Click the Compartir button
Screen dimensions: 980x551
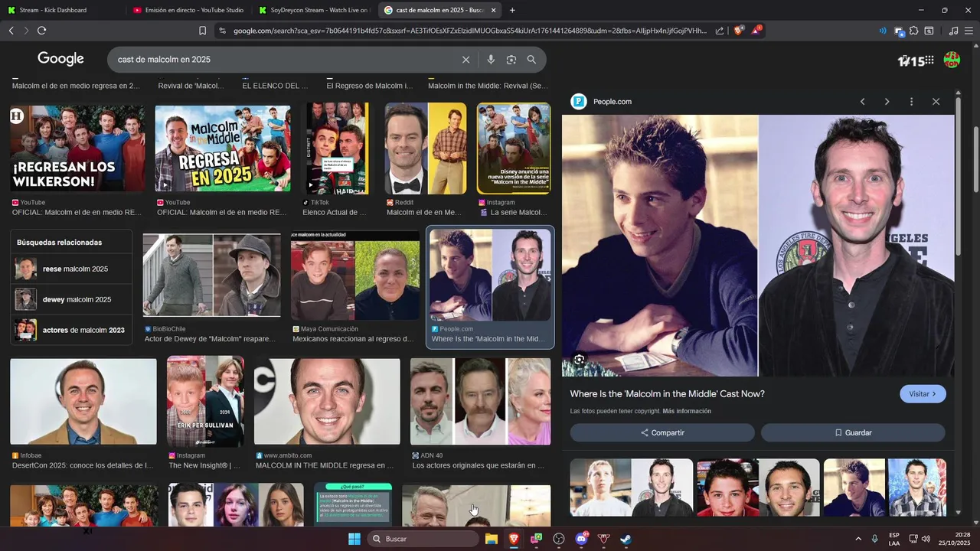[662, 432]
